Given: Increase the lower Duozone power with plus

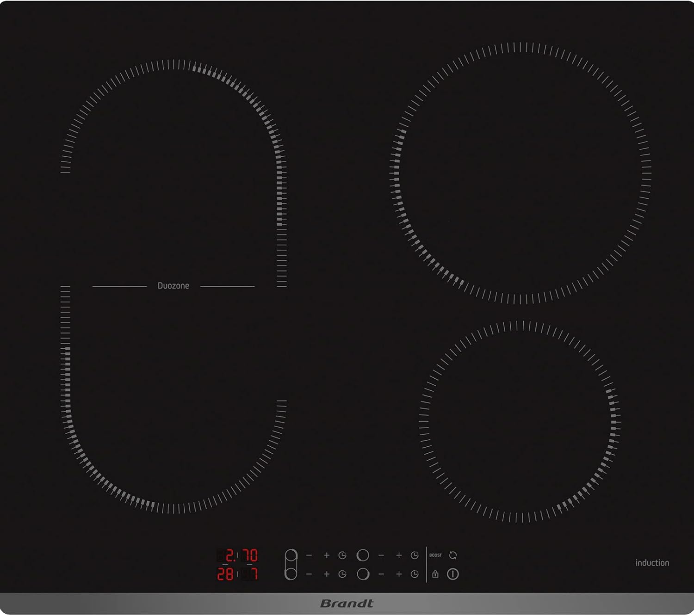Looking at the screenshot, I should click(327, 574).
